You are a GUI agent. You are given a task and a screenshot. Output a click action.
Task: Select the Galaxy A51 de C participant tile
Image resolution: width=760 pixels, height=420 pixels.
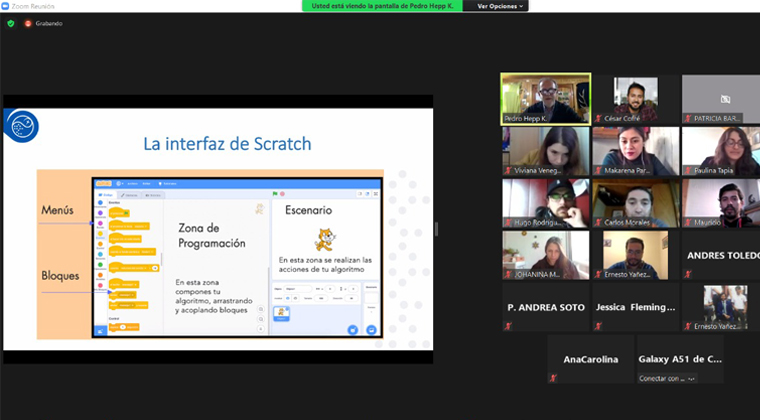point(680,359)
